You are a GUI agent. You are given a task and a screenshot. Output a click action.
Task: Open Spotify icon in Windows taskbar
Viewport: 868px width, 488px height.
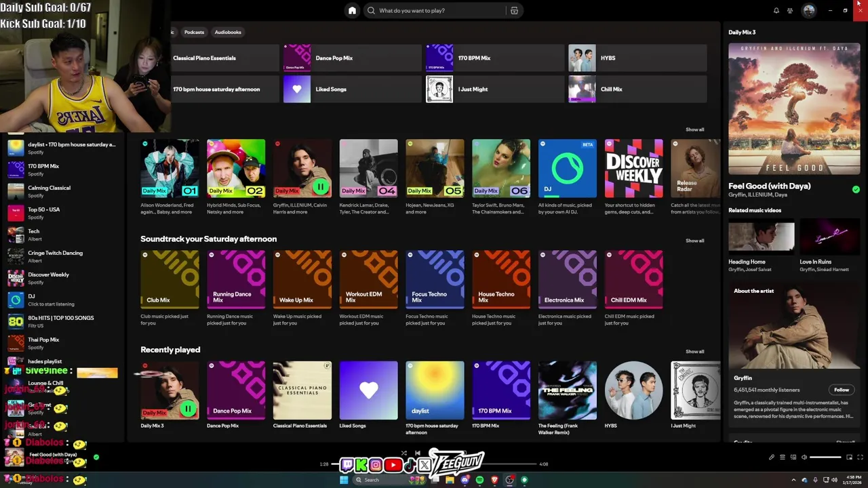point(479,480)
